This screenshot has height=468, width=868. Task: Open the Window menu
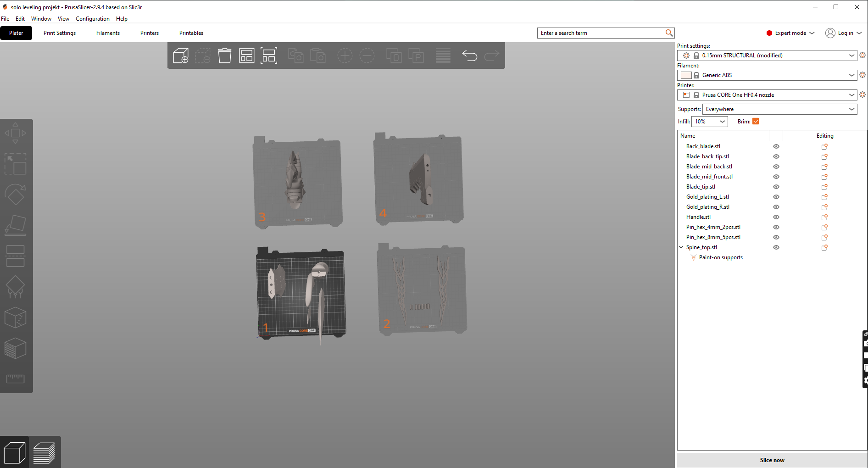pyautogui.click(x=41, y=19)
